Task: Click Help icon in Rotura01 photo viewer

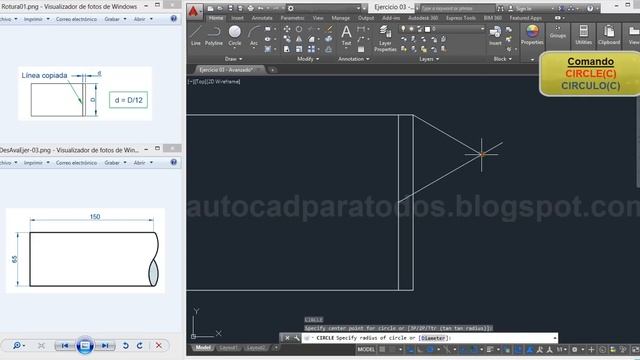Action: 173,19
